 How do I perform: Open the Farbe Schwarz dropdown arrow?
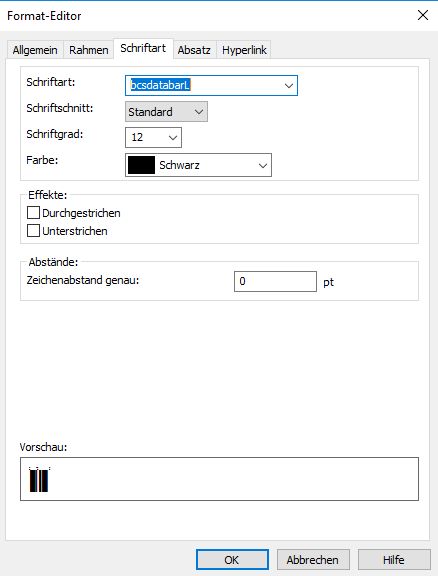[263, 165]
